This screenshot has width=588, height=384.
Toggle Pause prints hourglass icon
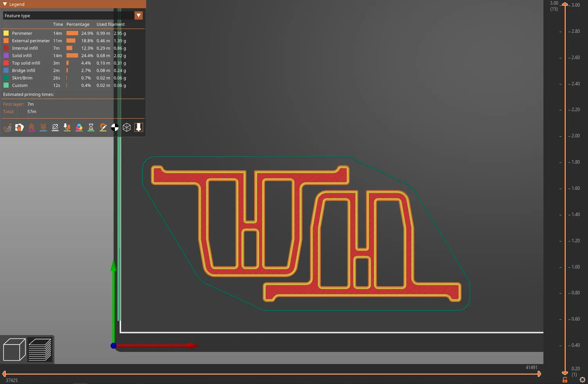coord(91,127)
